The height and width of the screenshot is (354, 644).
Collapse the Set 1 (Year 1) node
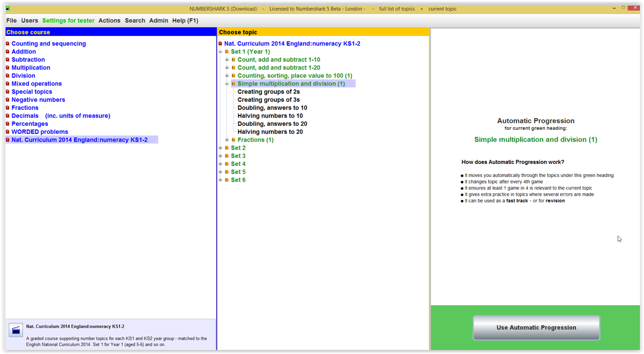tap(220, 52)
